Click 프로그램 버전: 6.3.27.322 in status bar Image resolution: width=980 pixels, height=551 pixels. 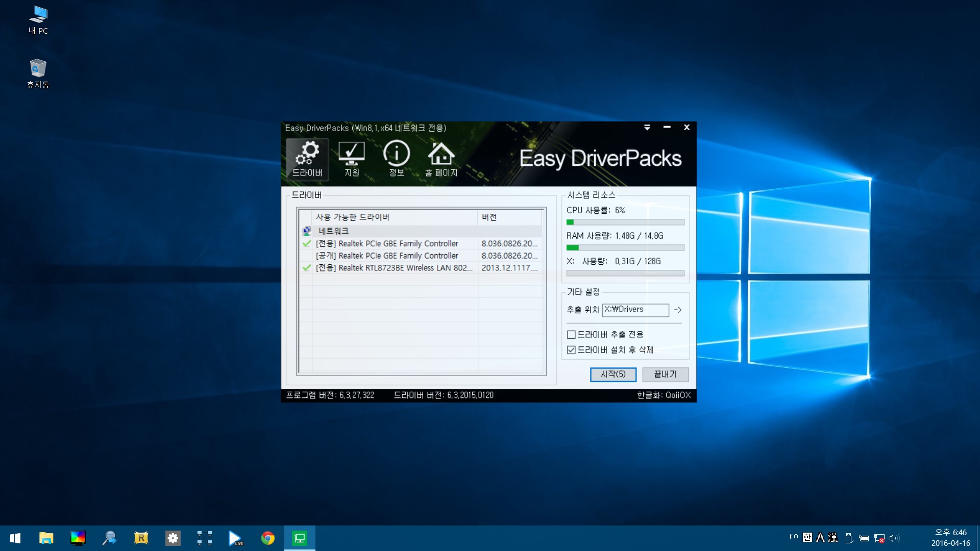[330, 395]
